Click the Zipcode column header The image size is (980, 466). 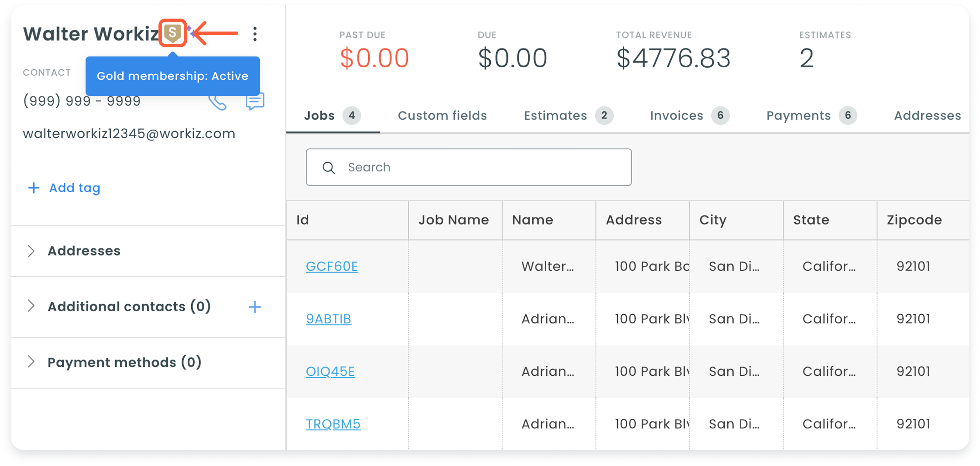pos(915,220)
